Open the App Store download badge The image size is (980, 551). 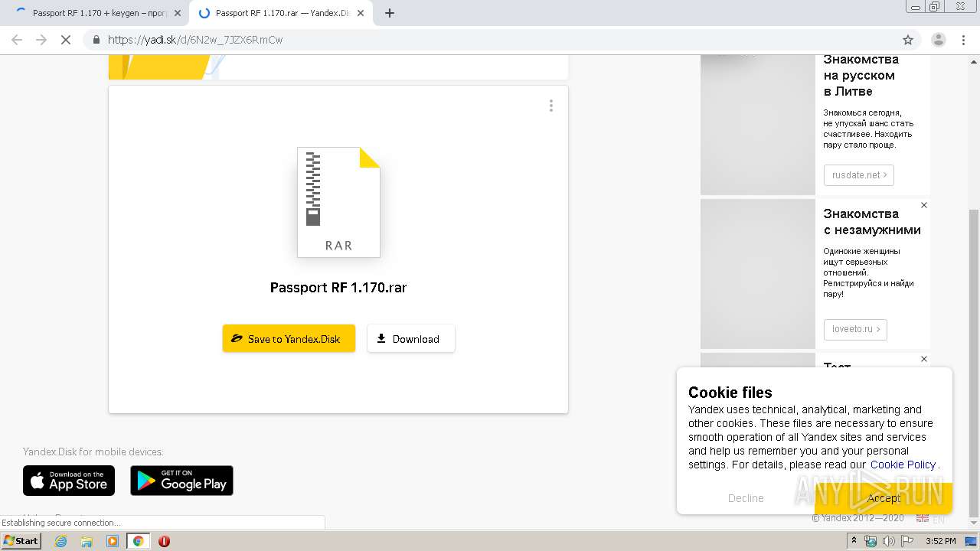click(x=69, y=481)
